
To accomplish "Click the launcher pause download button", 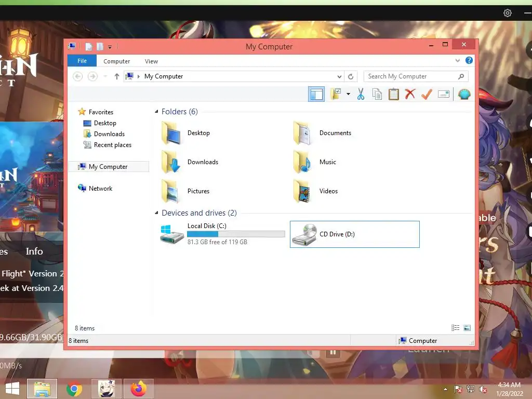I will (333, 352).
